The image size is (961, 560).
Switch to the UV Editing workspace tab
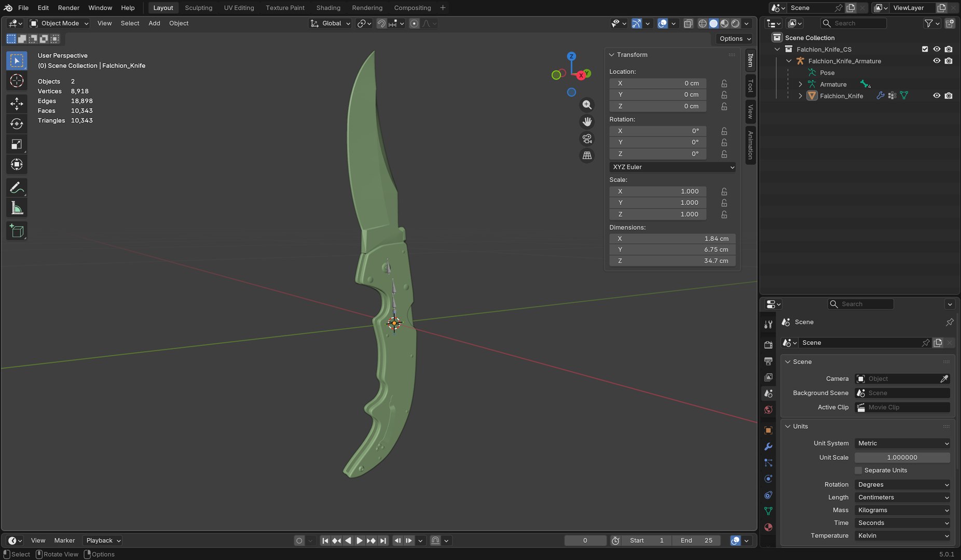click(239, 8)
